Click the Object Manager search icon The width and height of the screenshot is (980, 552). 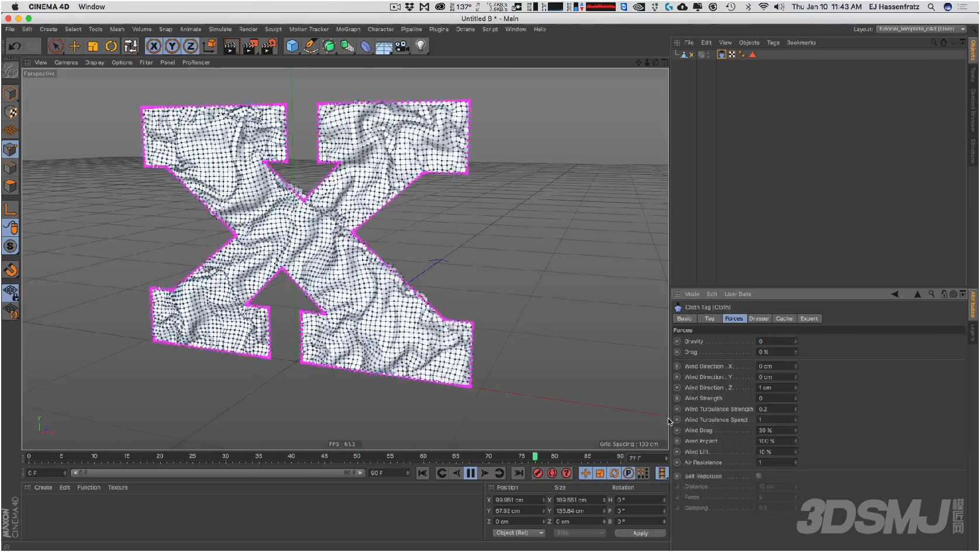coord(934,43)
